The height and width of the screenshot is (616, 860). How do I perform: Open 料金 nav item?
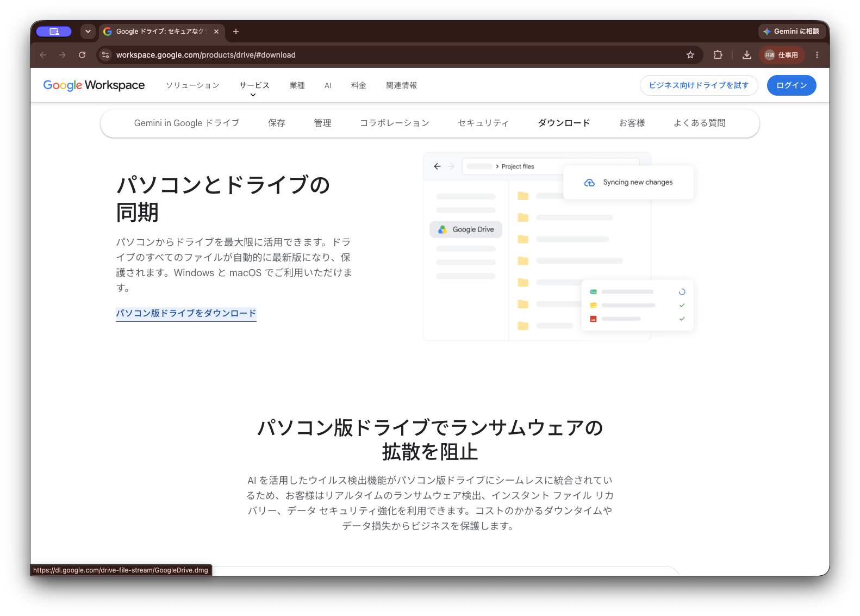359,85
